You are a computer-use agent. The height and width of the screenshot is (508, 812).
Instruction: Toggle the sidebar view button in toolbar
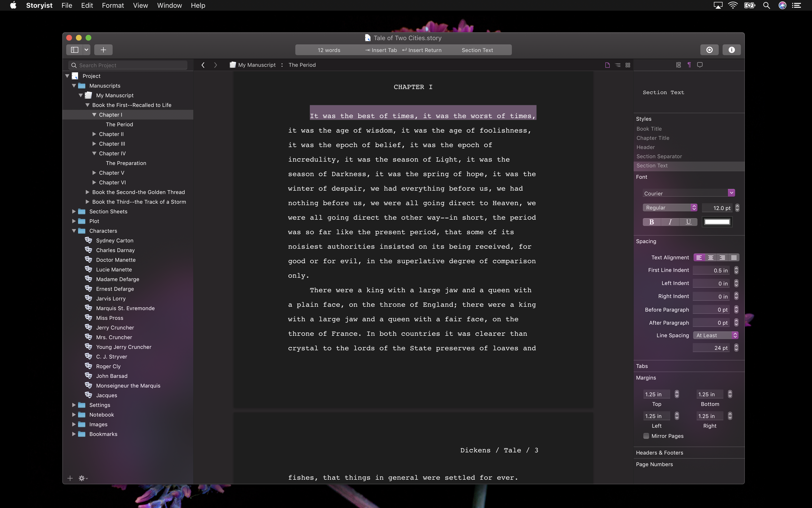click(x=74, y=50)
